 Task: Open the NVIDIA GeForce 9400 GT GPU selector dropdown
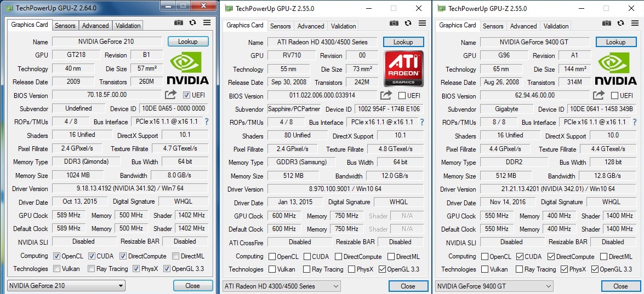[x=494, y=286]
